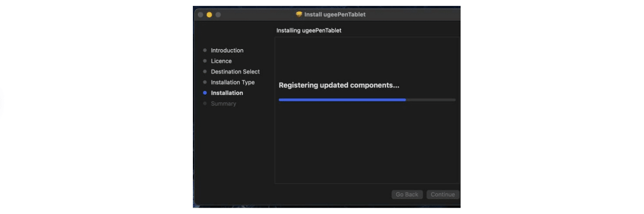Select the Installation Type step

[233, 82]
